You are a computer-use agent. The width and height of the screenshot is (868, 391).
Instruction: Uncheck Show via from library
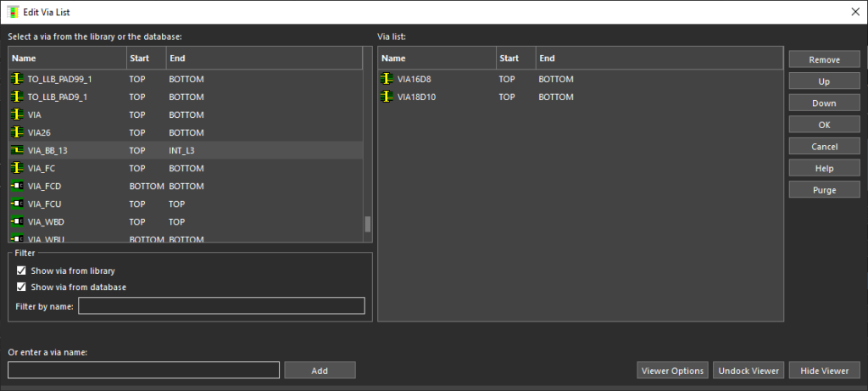coord(22,271)
